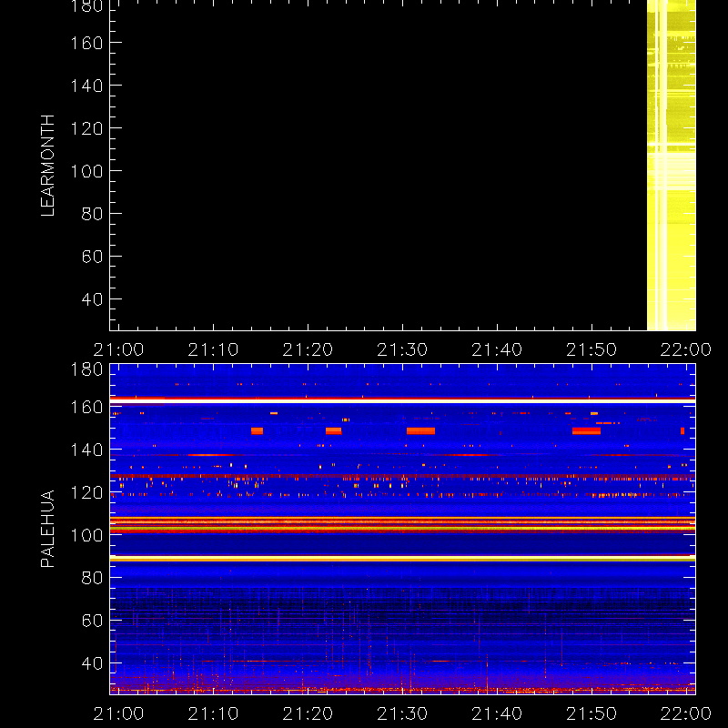Click 21:30 time label under Palehua plot
Screen dimensions: 728x728
402,713
